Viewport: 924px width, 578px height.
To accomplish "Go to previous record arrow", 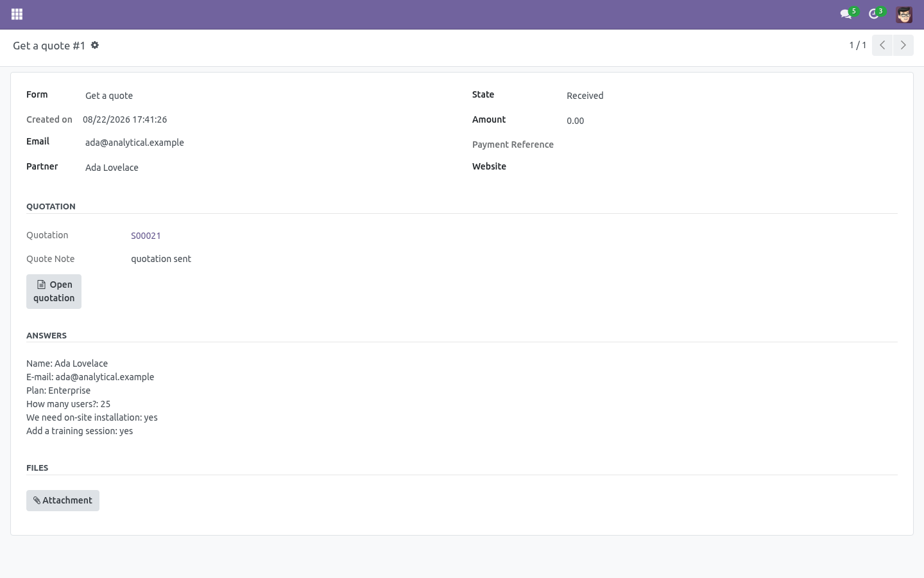I will pos(882,45).
